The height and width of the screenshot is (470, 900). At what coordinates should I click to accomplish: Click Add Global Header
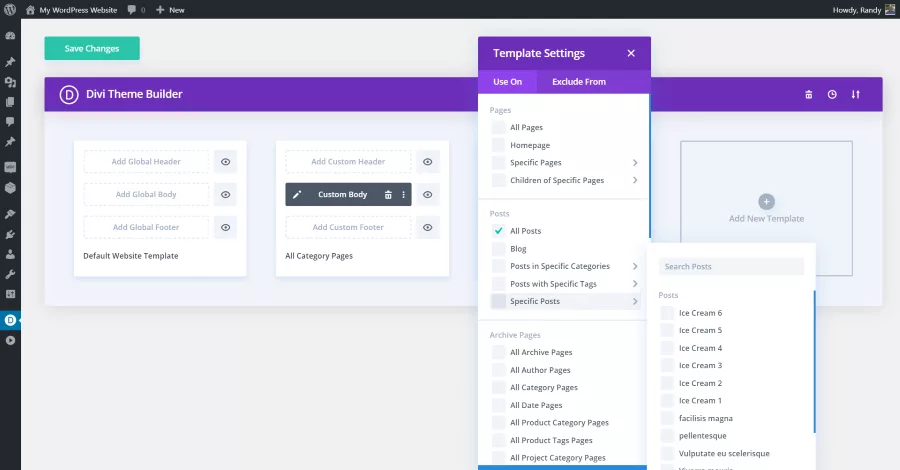click(x=146, y=162)
